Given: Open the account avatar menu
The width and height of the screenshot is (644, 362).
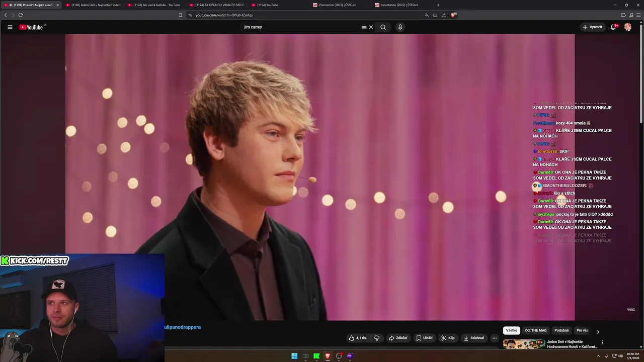Looking at the screenshot, I should [x=627, y=27].
